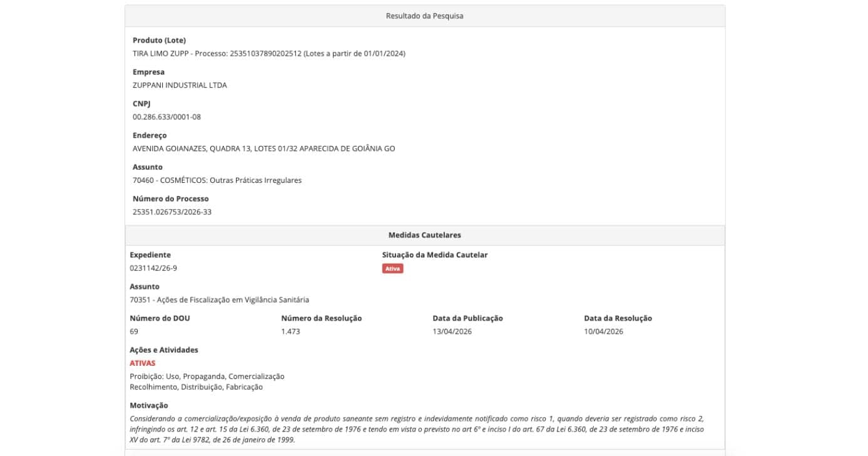Click the TIRA LIMO ZUPP product line
This screenshot has width=868, height=456.
(269, 54)
